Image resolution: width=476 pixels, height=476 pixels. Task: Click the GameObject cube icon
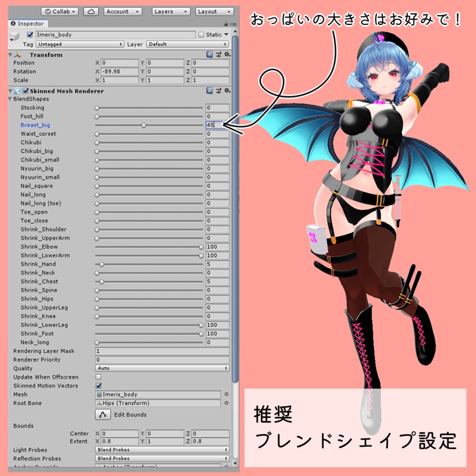click(x=14, y=36)
